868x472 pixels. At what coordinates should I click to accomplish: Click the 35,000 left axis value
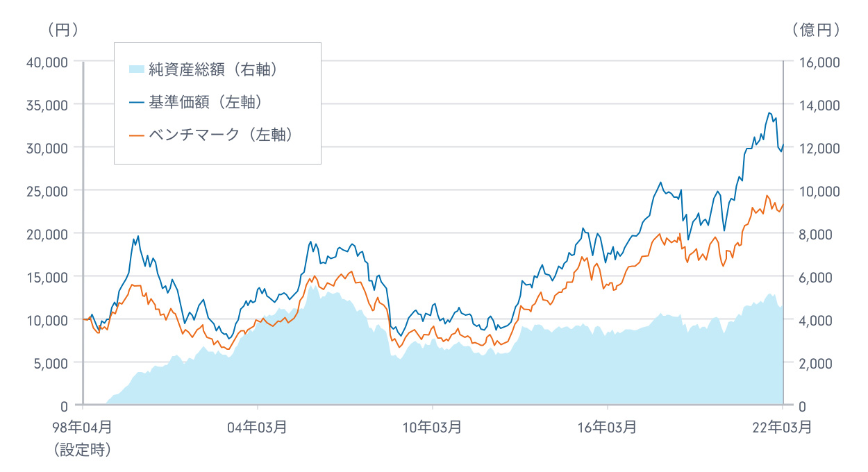coord(46,105)
